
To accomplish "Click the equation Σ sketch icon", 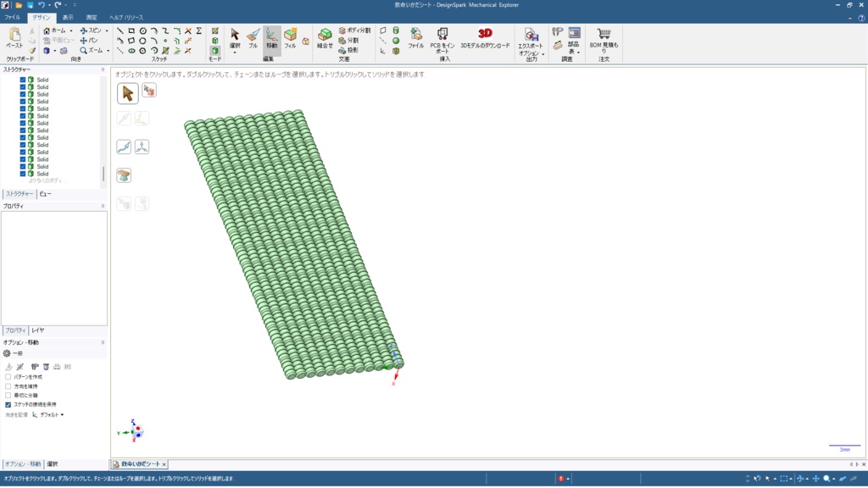I will (198, 31).
